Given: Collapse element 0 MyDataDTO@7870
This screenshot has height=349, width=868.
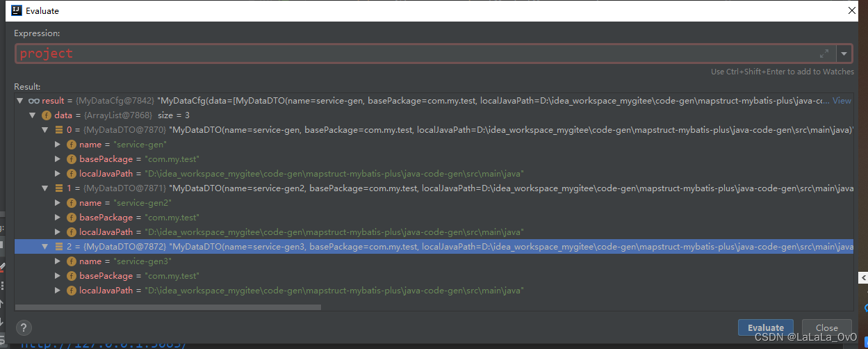Looking at the screenshot, I should point(46,130).
